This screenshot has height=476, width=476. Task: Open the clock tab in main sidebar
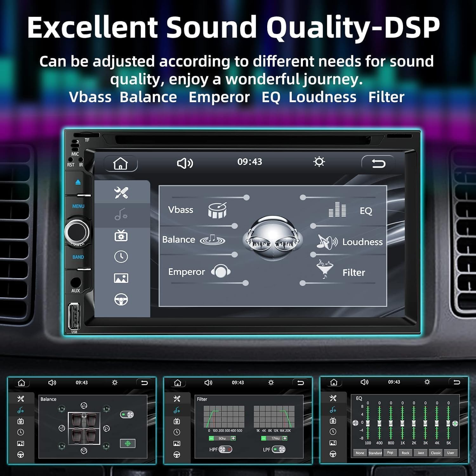point(121,257)
